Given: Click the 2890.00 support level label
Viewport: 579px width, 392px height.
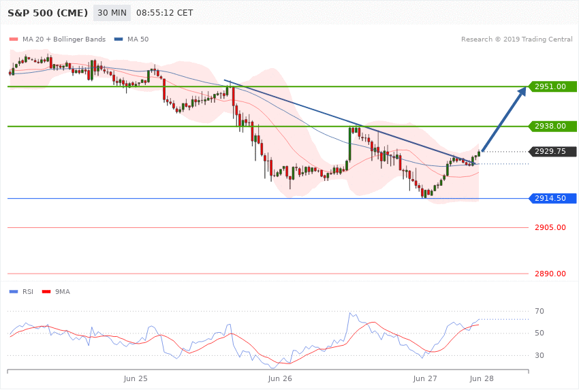Looking at the screenshot, I should 550,274.
